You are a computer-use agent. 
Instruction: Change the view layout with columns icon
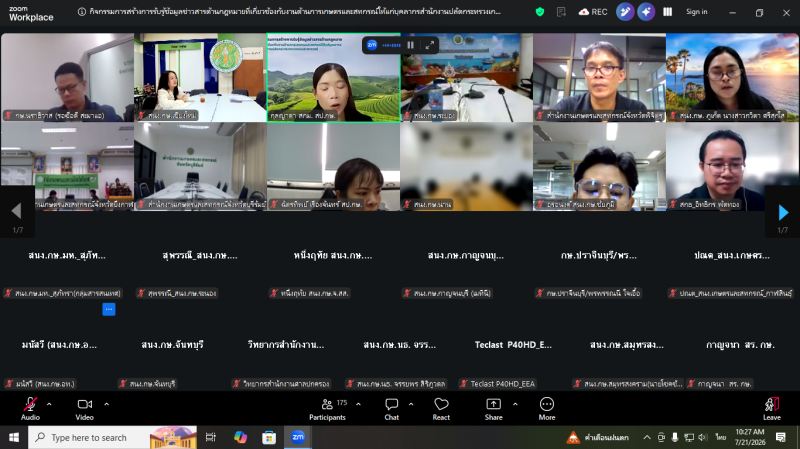pyautogui.click(x=667, y=12)
